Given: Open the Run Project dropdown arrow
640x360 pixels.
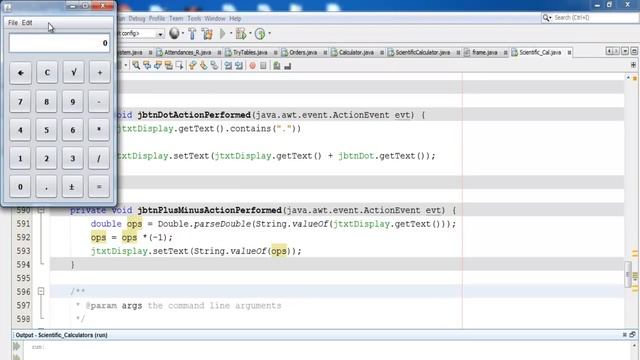Looking at the screenshot, I should tap(231, 33).
